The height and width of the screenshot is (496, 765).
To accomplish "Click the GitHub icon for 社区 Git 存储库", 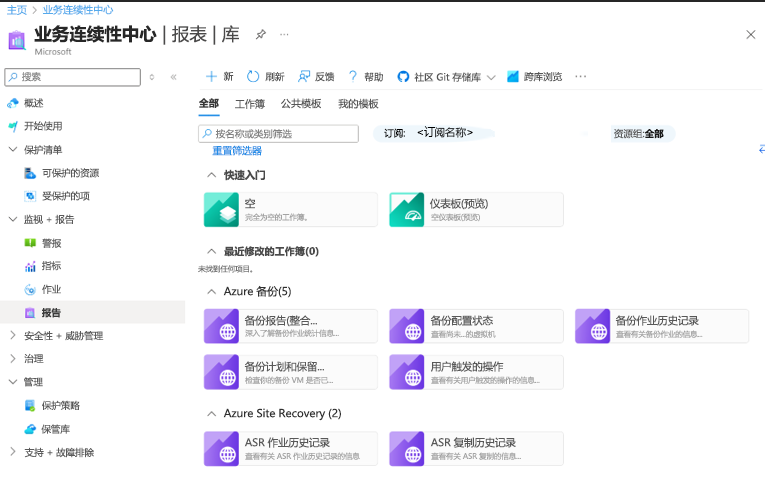I will click(x=403, y=77).
